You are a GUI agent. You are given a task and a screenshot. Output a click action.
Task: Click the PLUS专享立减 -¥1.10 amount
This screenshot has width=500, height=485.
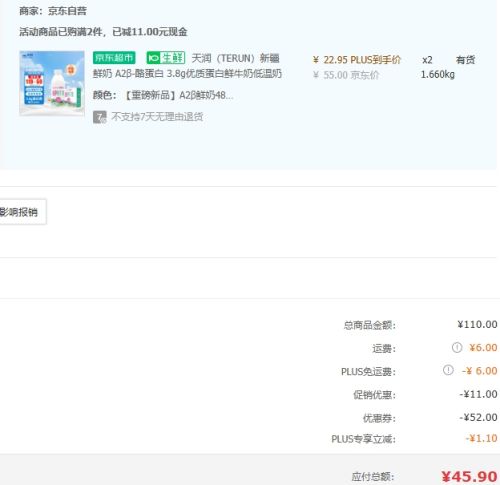pyautogui.click(x=481, y=438)
